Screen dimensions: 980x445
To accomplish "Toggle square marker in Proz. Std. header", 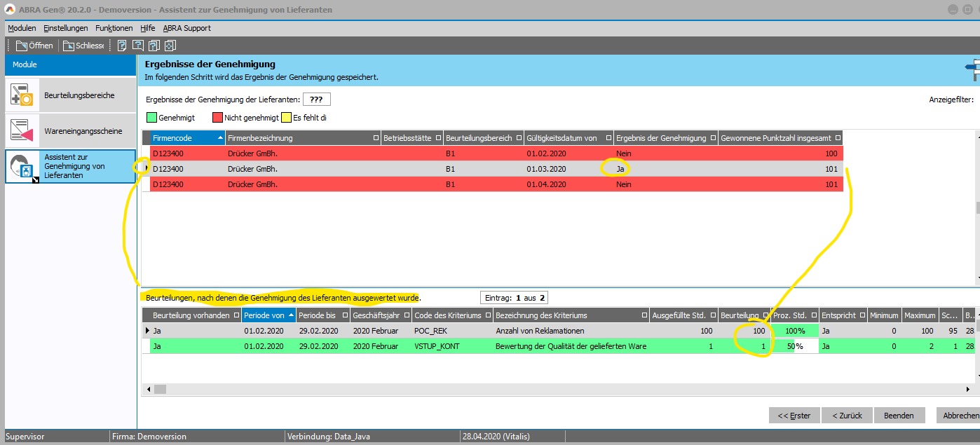I will (x=814, y=316).
